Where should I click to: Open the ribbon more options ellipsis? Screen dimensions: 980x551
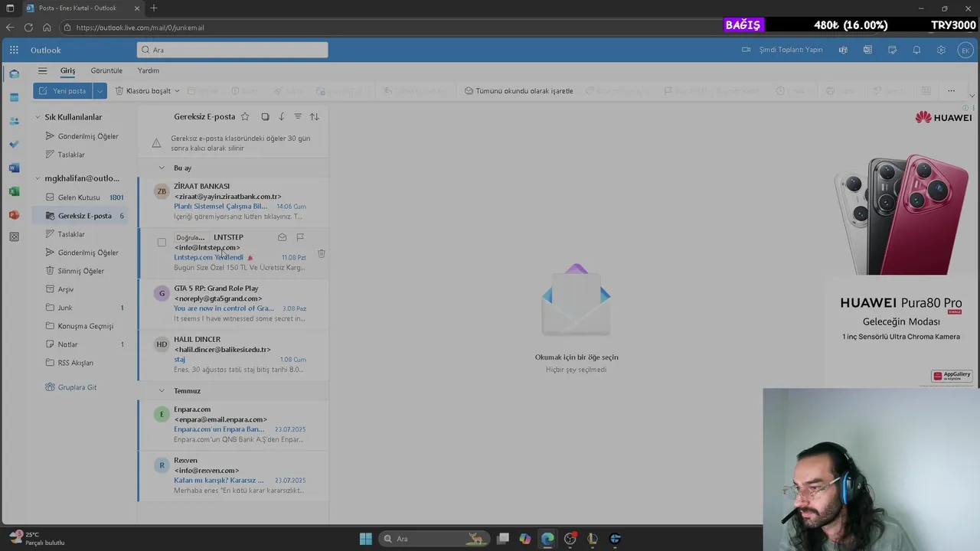point(951,90)
